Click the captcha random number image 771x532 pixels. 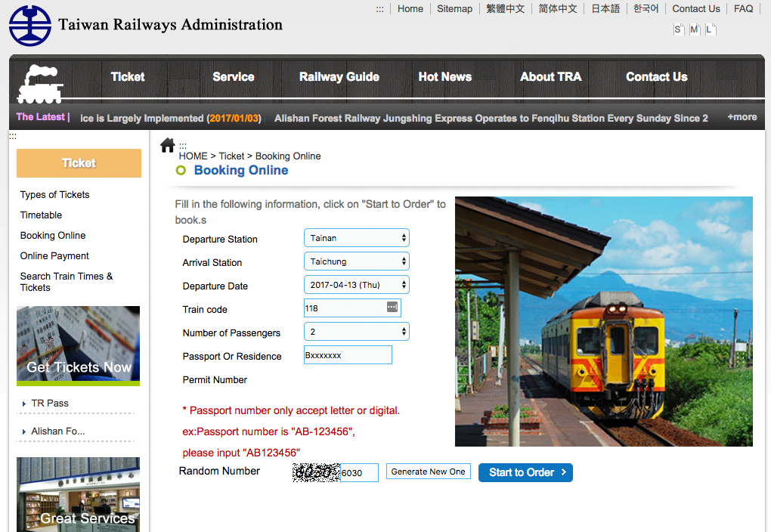(316, 472)
